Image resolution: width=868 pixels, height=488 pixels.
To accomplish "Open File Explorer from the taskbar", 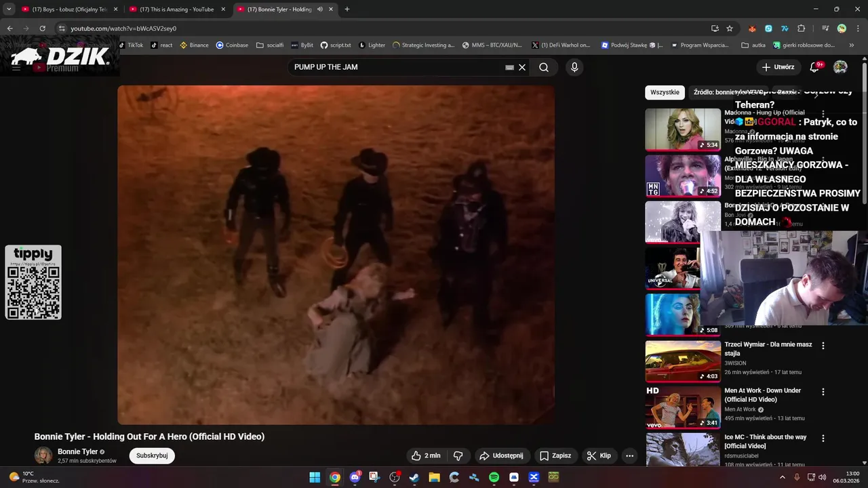I will [434, 477].
